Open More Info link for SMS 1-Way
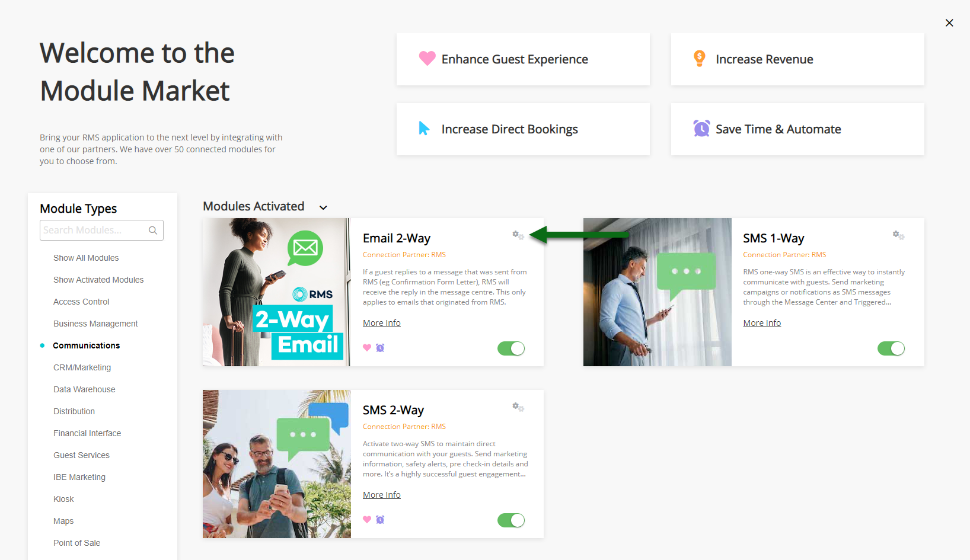 coord(762,323)
